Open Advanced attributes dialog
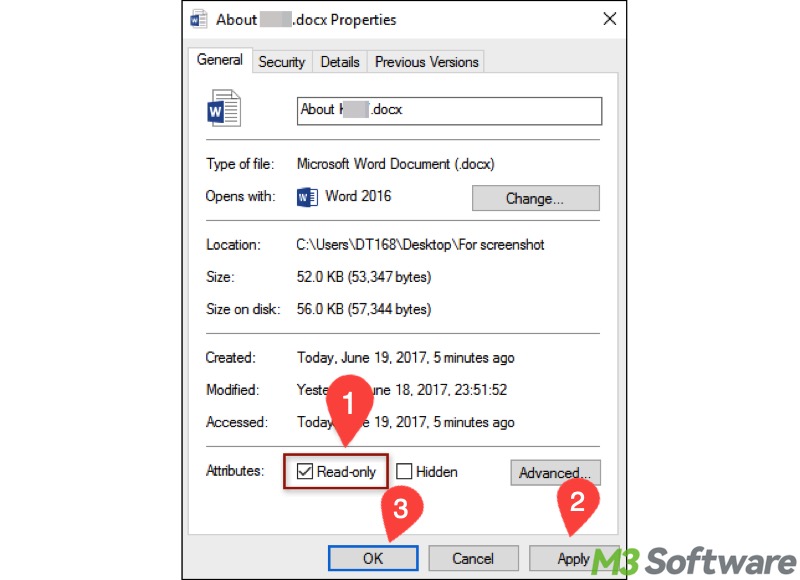The image size is (800, 580). pos(555,472)
